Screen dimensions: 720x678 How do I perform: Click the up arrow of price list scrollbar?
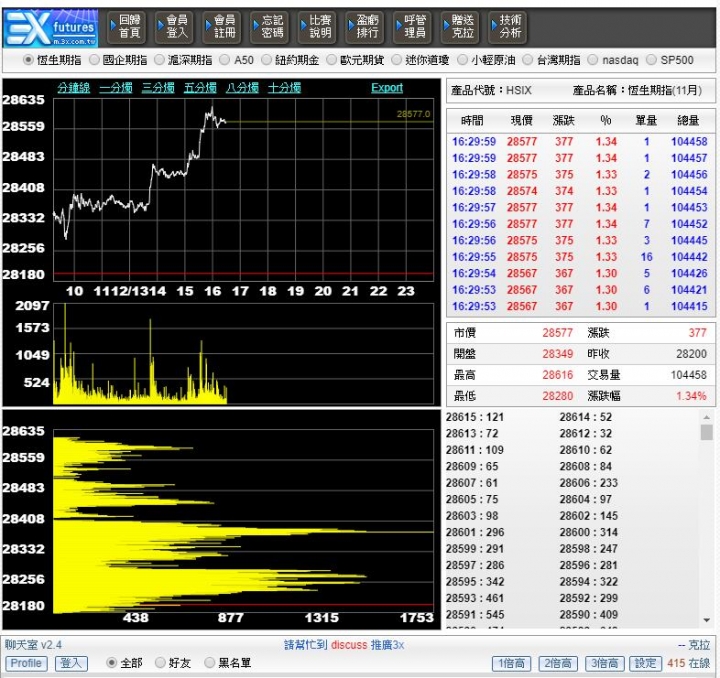click(707, 417)
